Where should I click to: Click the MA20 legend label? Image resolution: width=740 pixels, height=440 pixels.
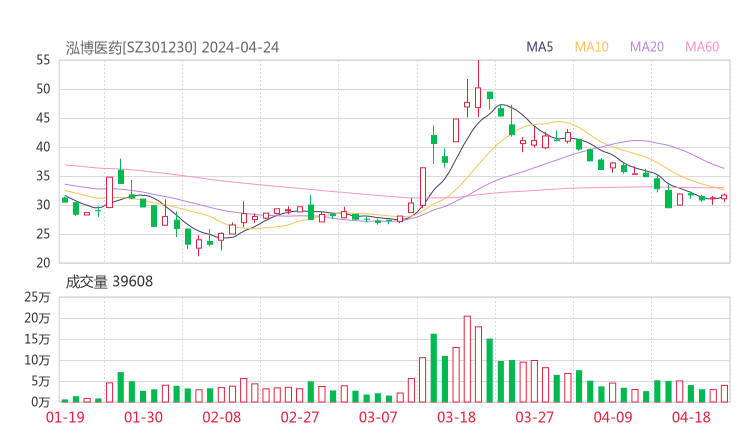[647, 47]
